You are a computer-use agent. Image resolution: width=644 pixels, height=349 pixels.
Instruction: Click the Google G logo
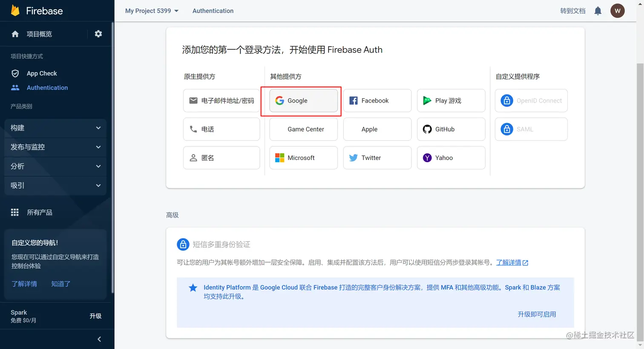coord(280,100)
